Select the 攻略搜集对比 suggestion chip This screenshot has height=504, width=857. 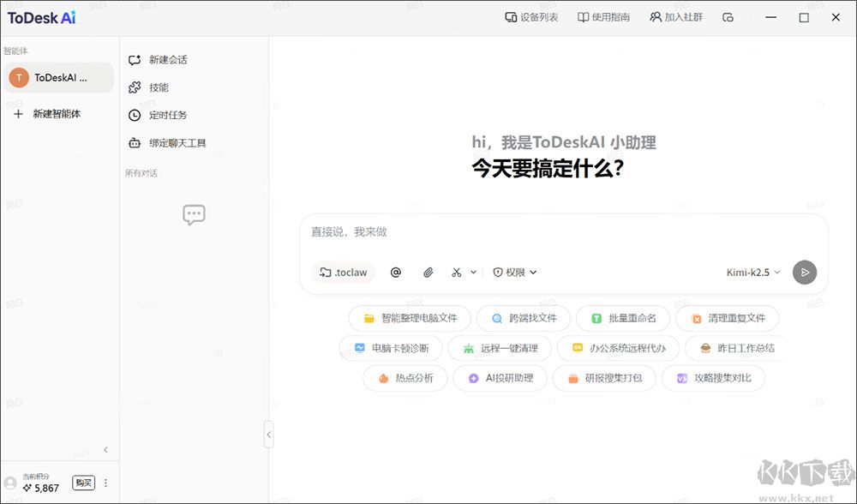tap(713, 378)
